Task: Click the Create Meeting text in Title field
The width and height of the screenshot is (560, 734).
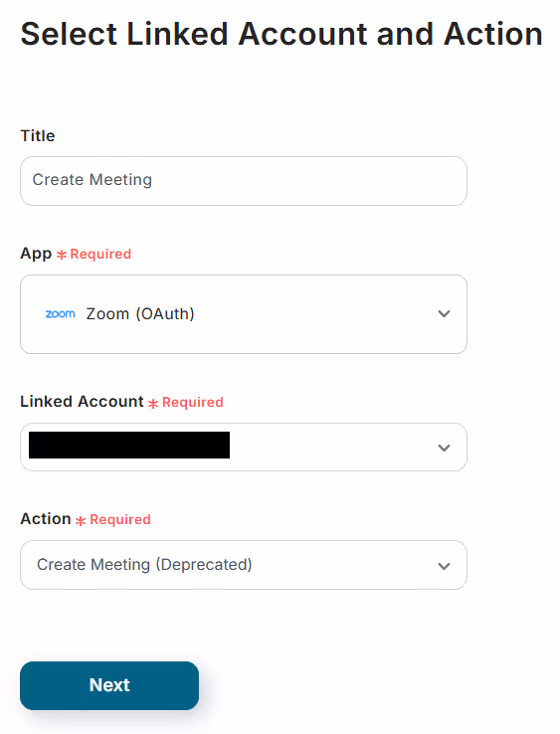Action: [93, 180]
